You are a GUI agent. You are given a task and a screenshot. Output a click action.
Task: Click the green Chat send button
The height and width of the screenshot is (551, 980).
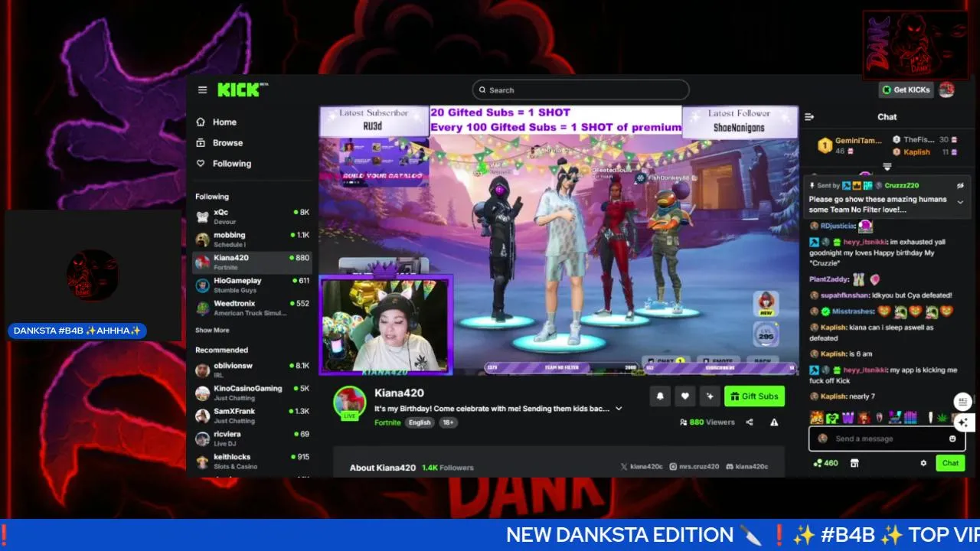click(950, 463)
